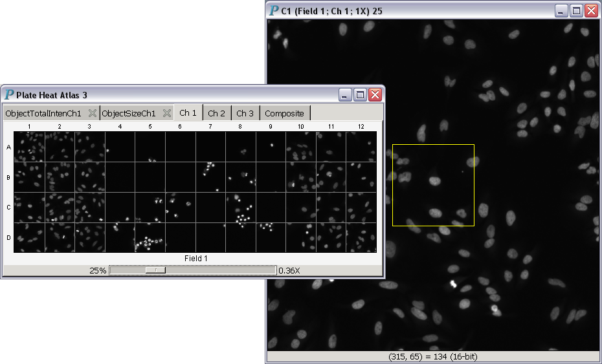Image resolution: width=602 pixels, height=364 pixels.
Task: Minimize the C1 image window
Action: click(x=561, y=11)
